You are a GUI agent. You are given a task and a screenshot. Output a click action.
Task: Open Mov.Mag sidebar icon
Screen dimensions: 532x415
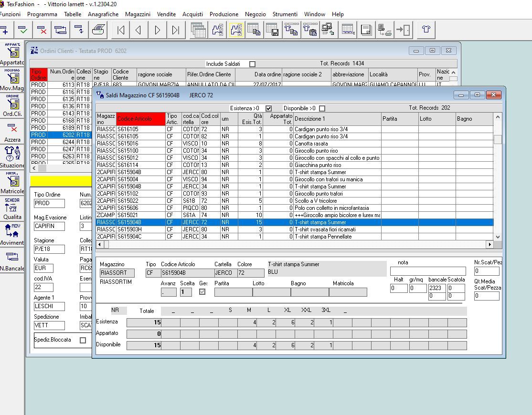tap(12, 79)
